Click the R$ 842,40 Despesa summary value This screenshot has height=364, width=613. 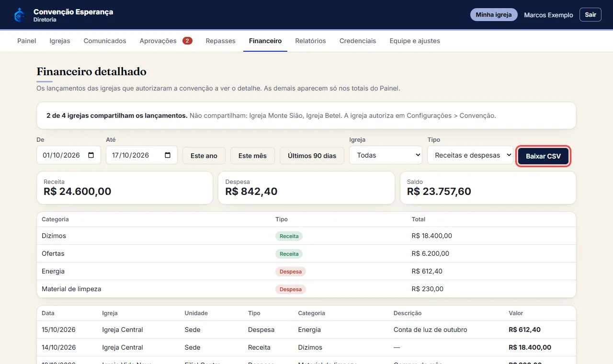tap(251, 192)
